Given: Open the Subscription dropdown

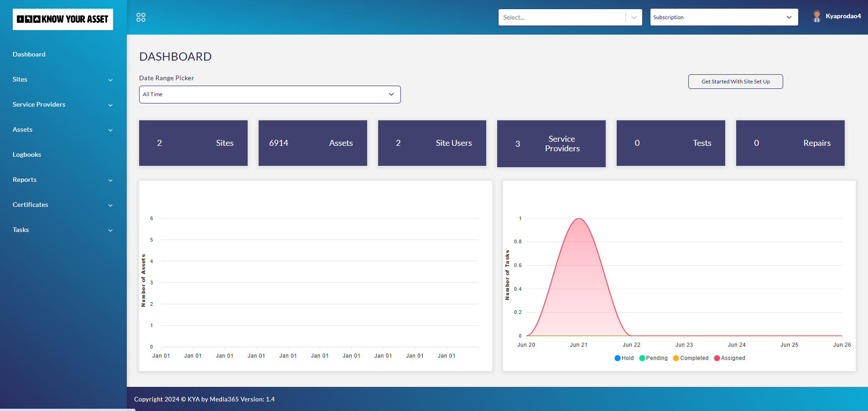Looking at the screenshot, I should coord(724,17).
